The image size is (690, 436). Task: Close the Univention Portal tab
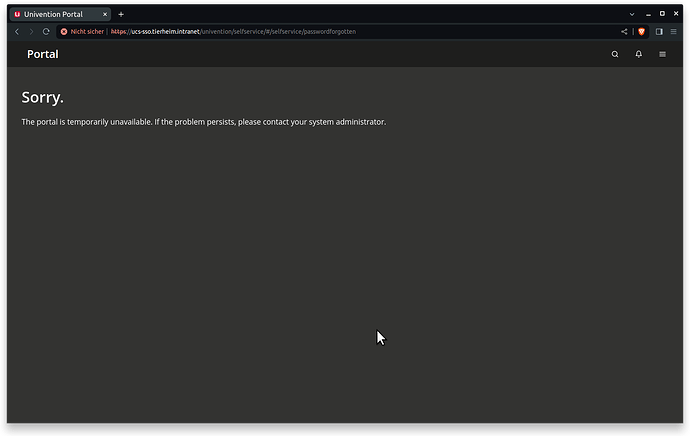pyautogui.click(x=105, y=15)
